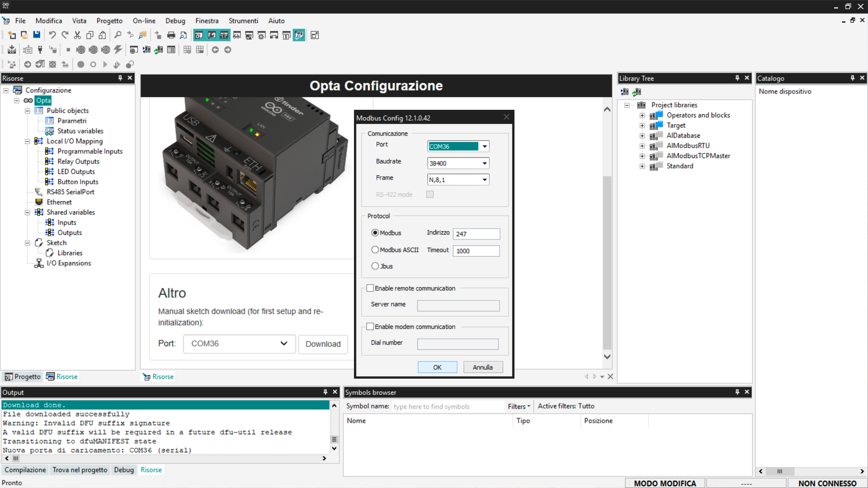This screenshot has width=868, height=488.
Task: Switch to the Compilazione output tab
Action: point(25,470)
